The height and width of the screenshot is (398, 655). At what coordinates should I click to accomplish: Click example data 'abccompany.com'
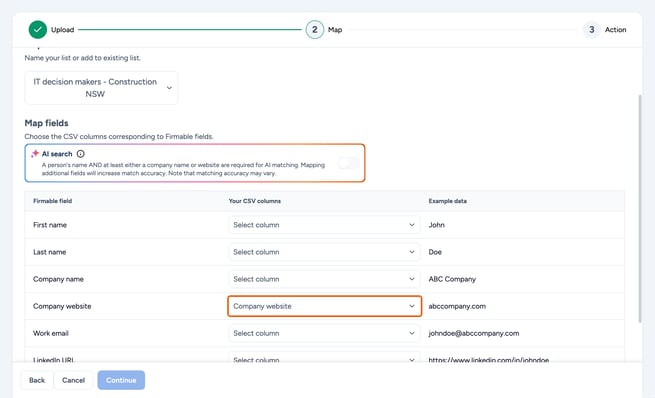click(457, 306)
